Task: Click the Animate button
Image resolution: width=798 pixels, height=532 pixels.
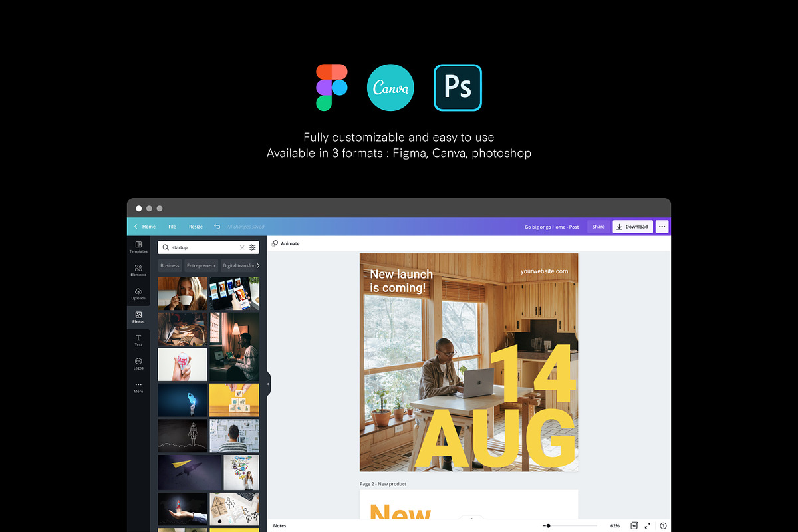Action: pos(286,243)
